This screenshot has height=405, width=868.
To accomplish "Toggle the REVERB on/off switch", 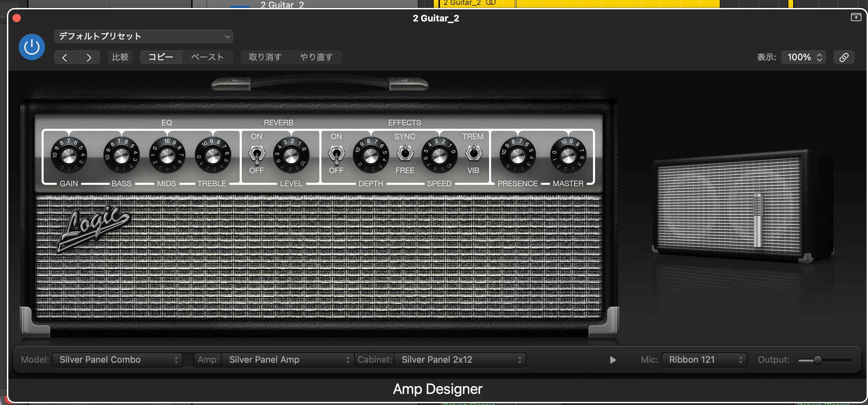I will tap(257, 154).
